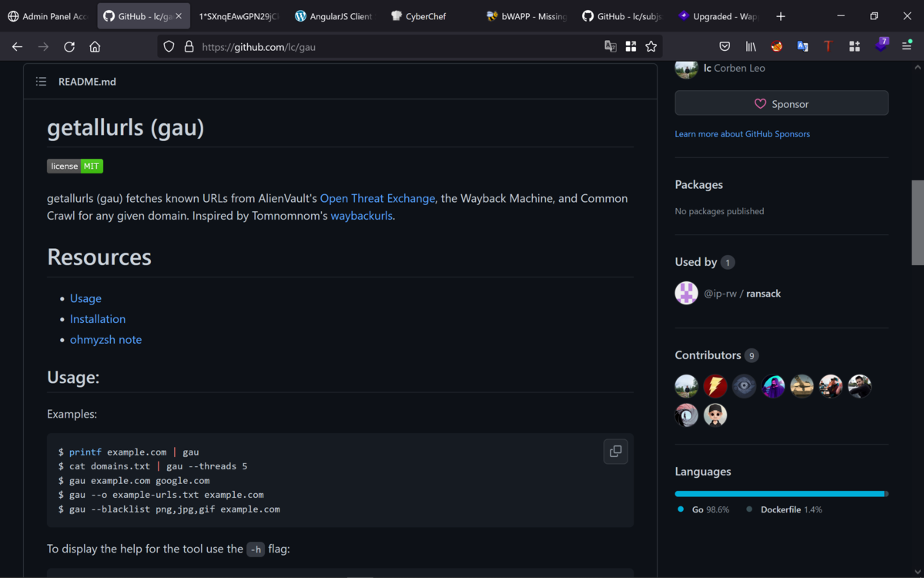Click the languages percentage bar

(782, 494)
